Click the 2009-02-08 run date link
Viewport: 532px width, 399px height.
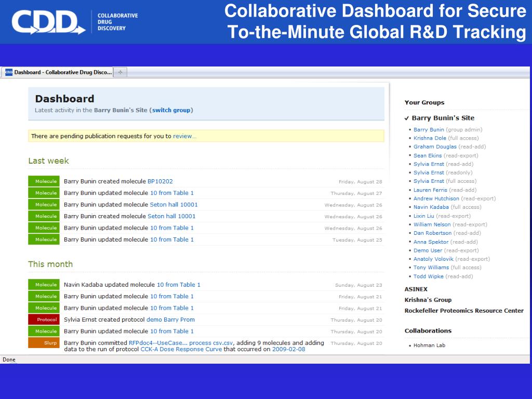click(288, 349)
